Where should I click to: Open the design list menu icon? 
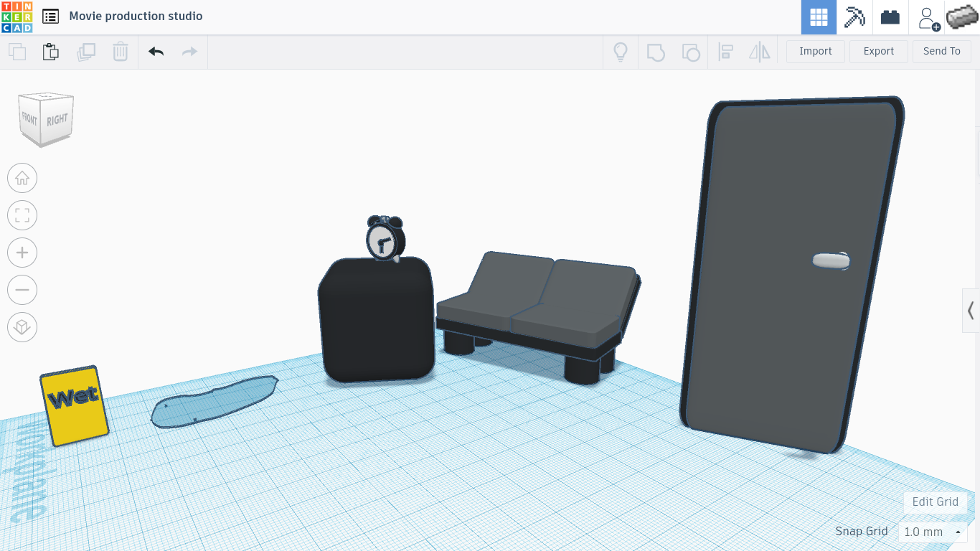coord(50,17)
